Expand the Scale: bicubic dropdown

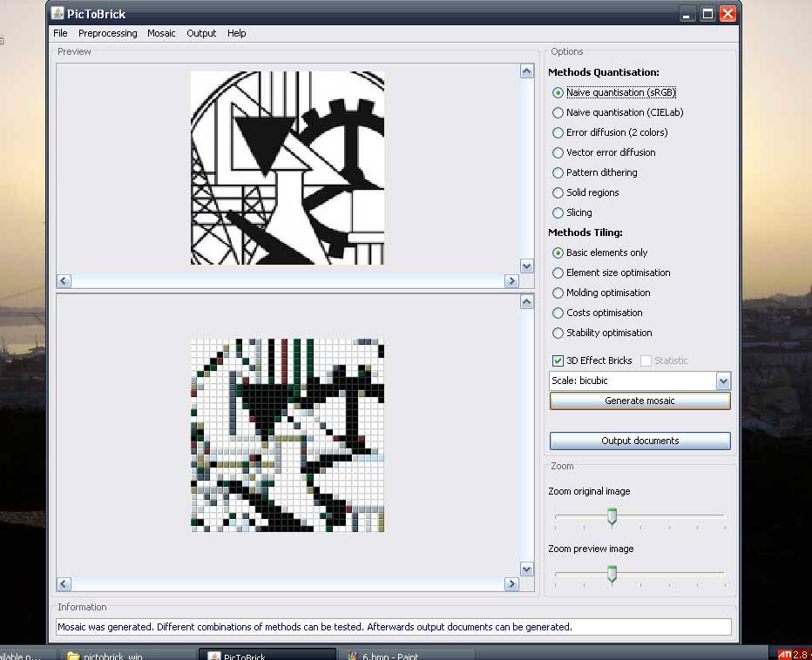point(722,381)
